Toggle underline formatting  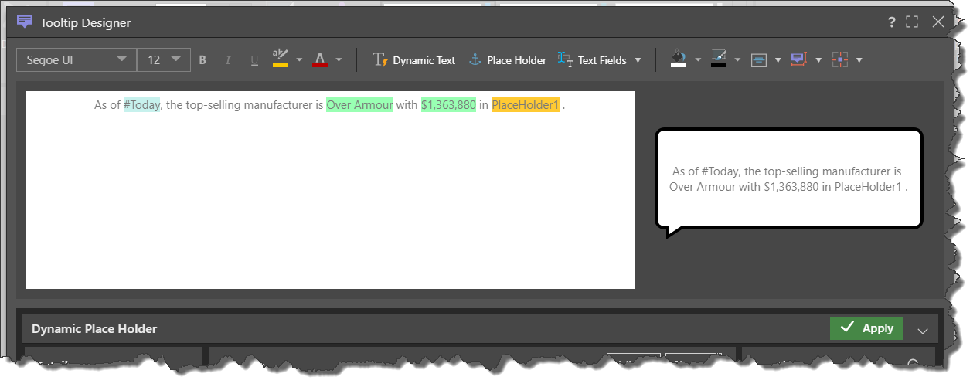(254, 60)
